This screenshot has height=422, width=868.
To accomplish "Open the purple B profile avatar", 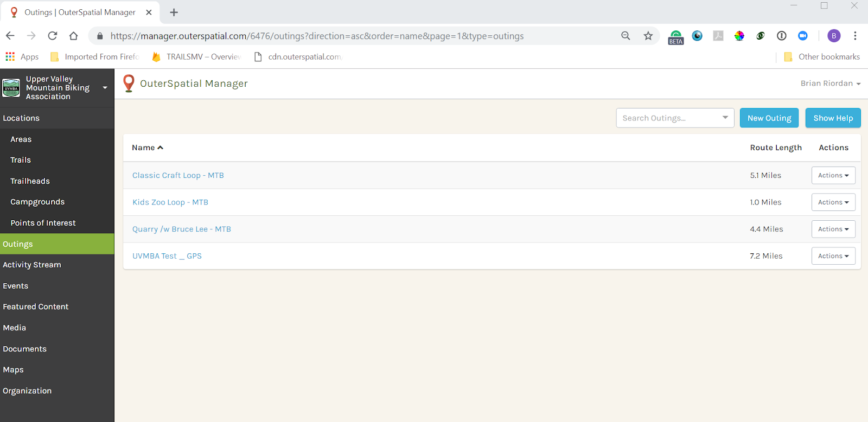I will pyautogui.click(x=834, y=36).
